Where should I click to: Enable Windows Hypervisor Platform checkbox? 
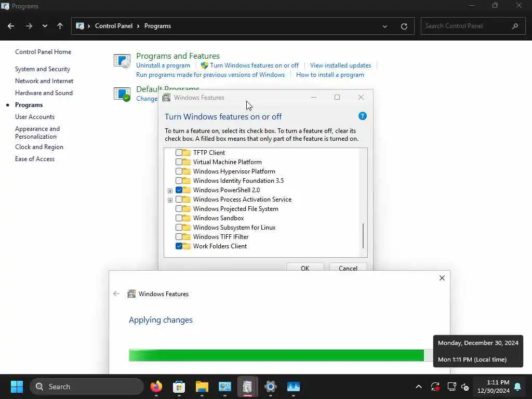point(179,171)
